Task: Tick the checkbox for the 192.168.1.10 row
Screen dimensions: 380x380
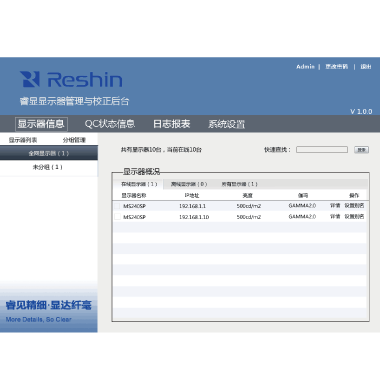Action: (x=117, y=217)
